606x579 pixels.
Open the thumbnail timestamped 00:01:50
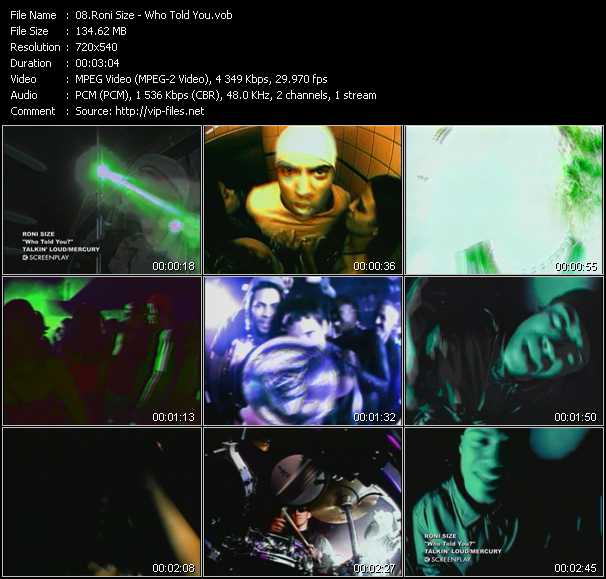point(504,351)
